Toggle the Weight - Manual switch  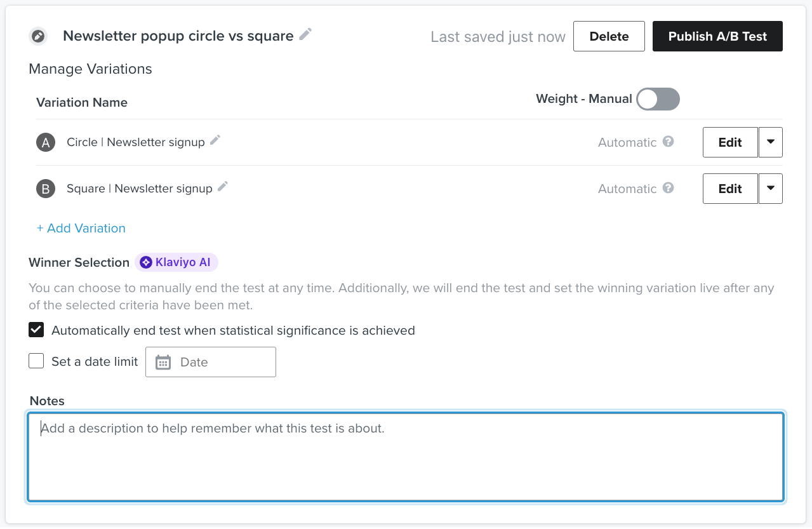pos(658,99)
